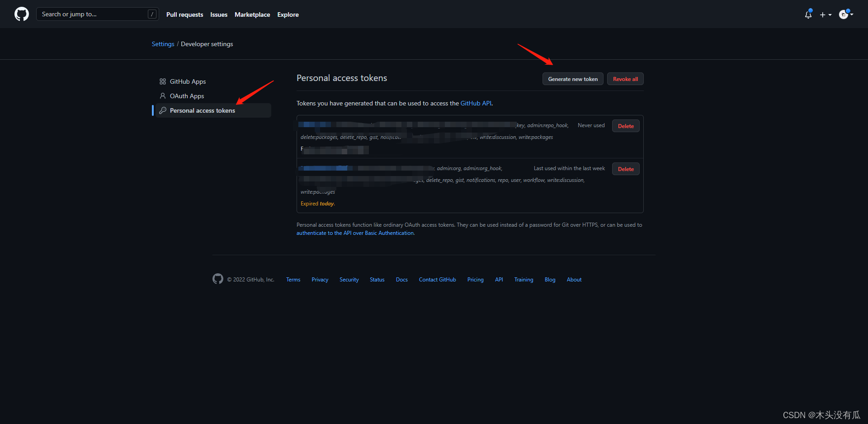This screenshot has height=424, width=868.
Task: Open the Pull requests menu item
Action: [184, 14]
